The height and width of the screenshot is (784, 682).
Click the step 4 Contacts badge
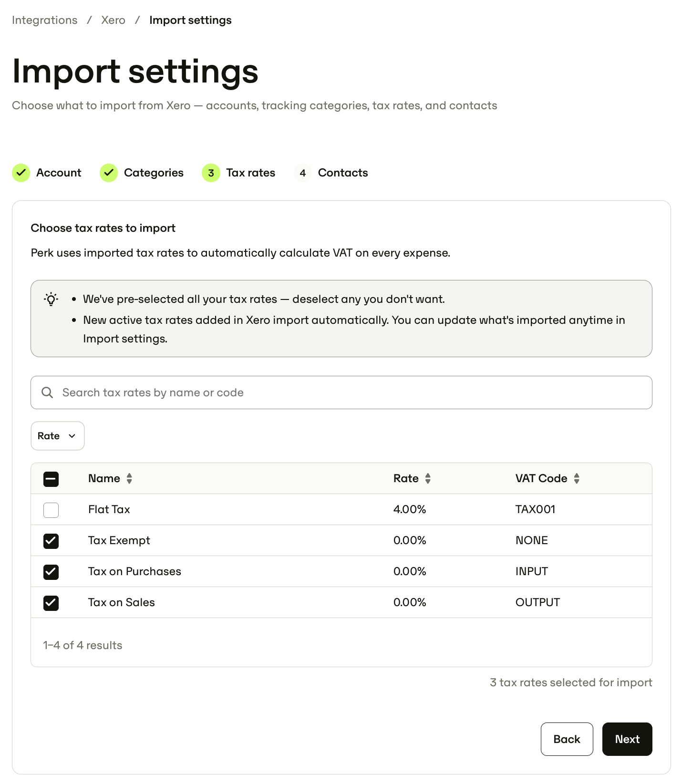point(302,173)
